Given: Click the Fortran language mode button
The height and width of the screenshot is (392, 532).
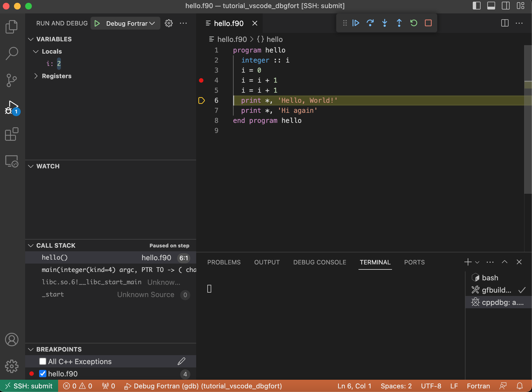Looking at the screenshot, I should tap(478, 386).
